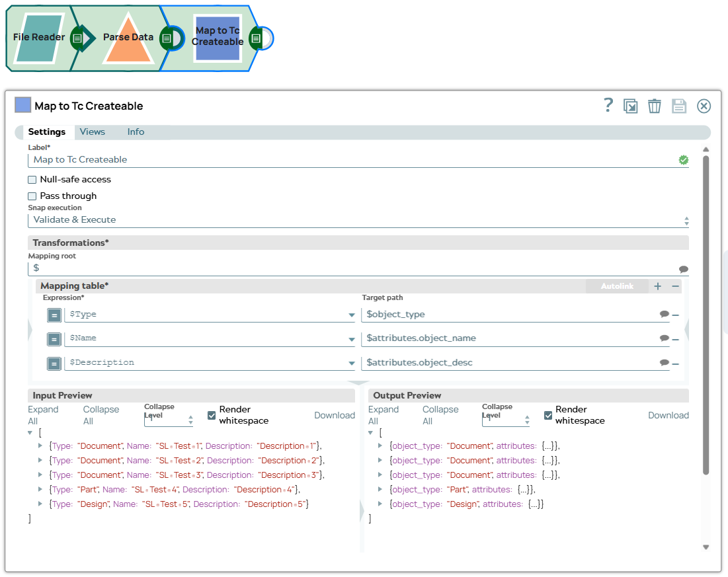728x577 pixels.
Task: Save snap settings with floppy icon
Action: 679,106
